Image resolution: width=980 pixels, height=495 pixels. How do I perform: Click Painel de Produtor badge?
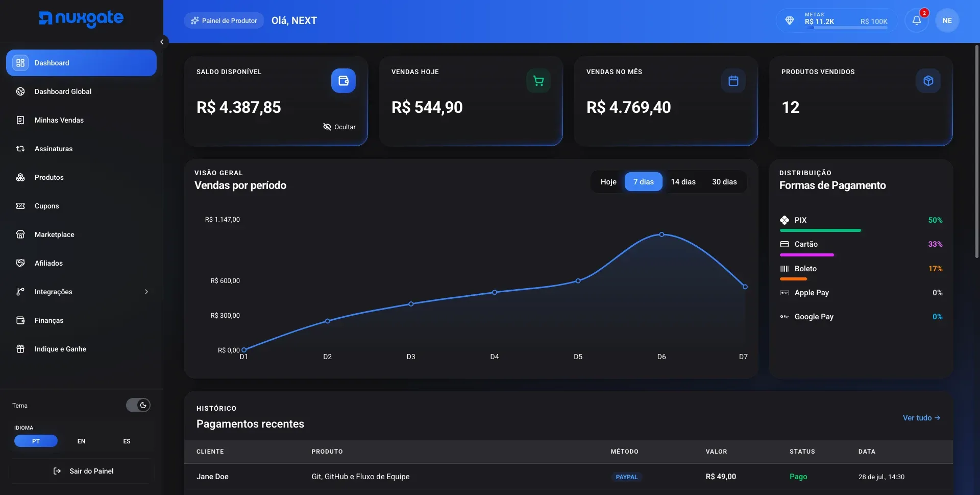click(x=224, y=20)
